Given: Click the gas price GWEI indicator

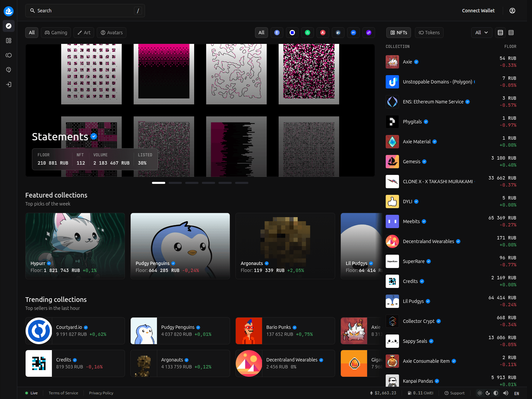Looking at the screenshot, I should [x=421, y=393].
